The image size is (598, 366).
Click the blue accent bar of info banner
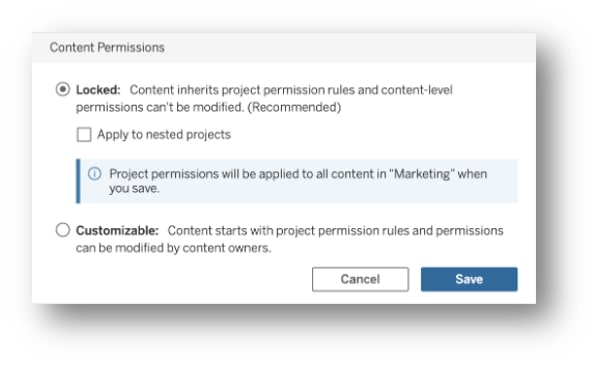click(78, 181)
